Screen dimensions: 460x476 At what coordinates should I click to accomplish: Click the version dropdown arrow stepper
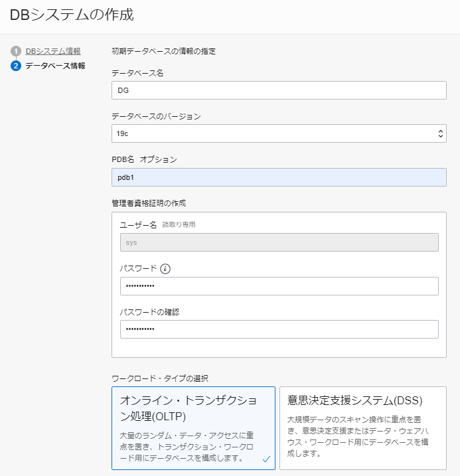[441, 133]
